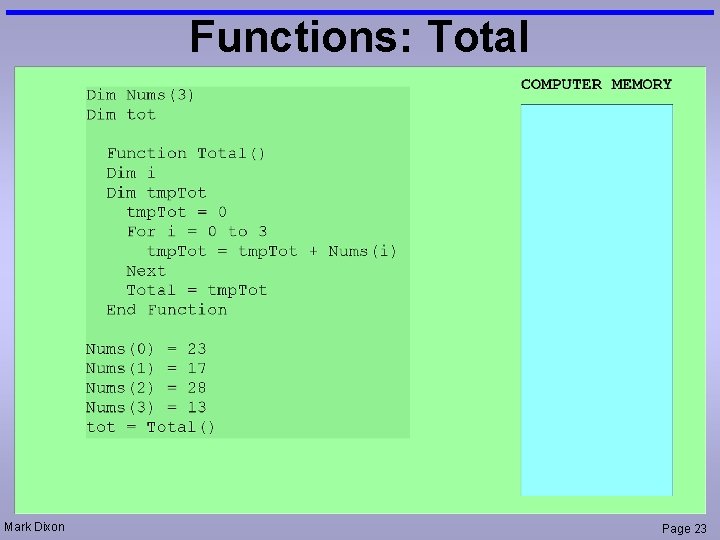720x540 pixels.
Task: Click the 'Total = tmpTot' line
Action: (x=197, y=291)
